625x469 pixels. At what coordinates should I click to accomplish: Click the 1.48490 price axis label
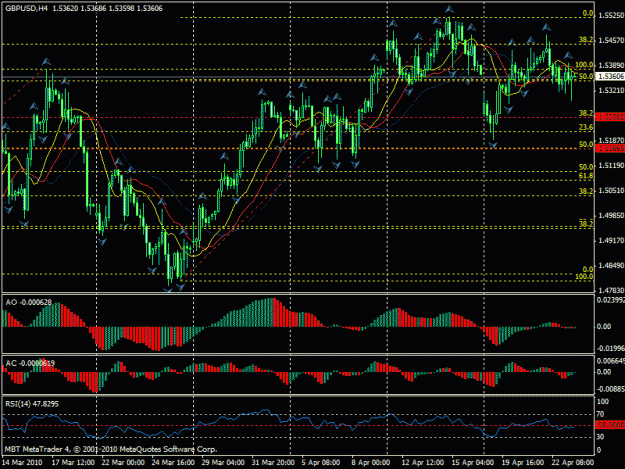(x=611, y=265)
